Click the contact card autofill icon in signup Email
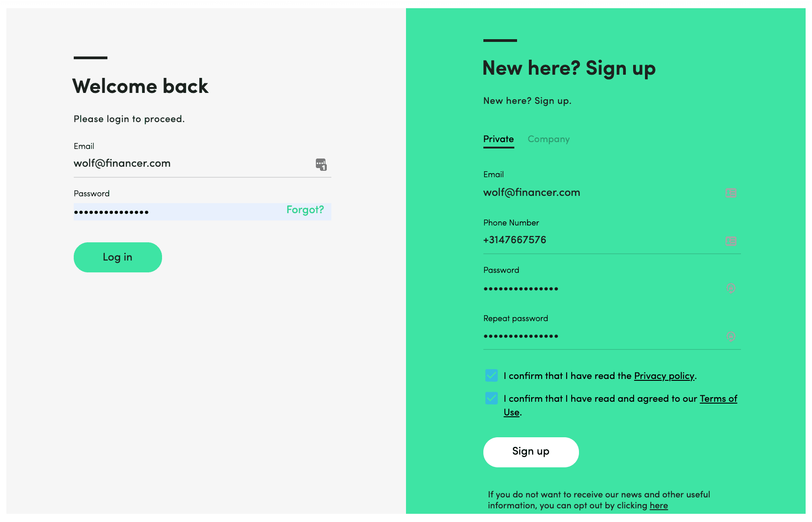This screenshot has width=812, height=522. click(731, 193)
